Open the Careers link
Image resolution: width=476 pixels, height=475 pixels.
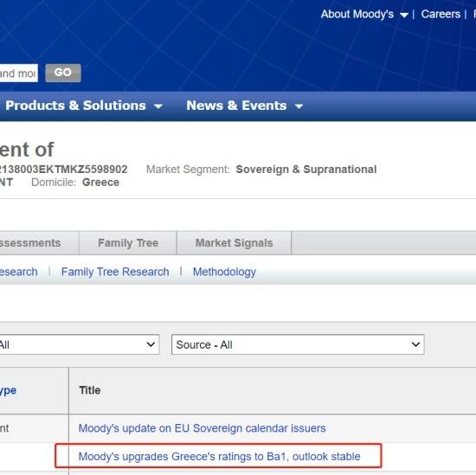(441, 14)
